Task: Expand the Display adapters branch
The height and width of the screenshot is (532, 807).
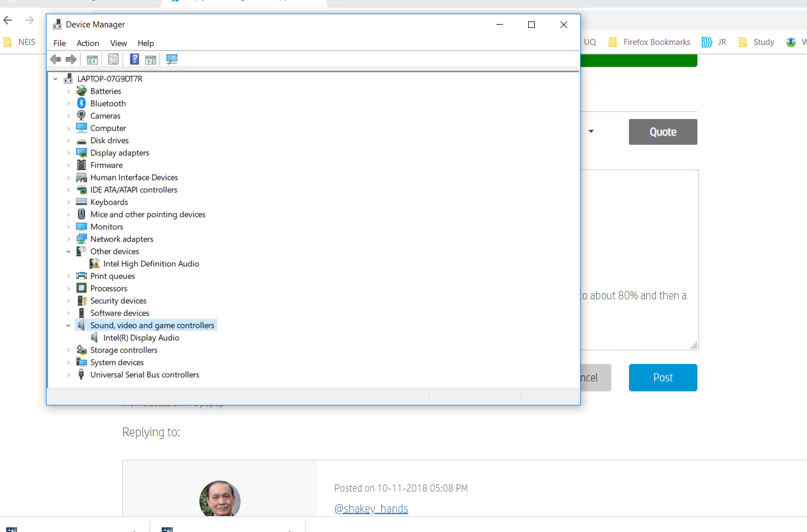Action: [68, 153]
